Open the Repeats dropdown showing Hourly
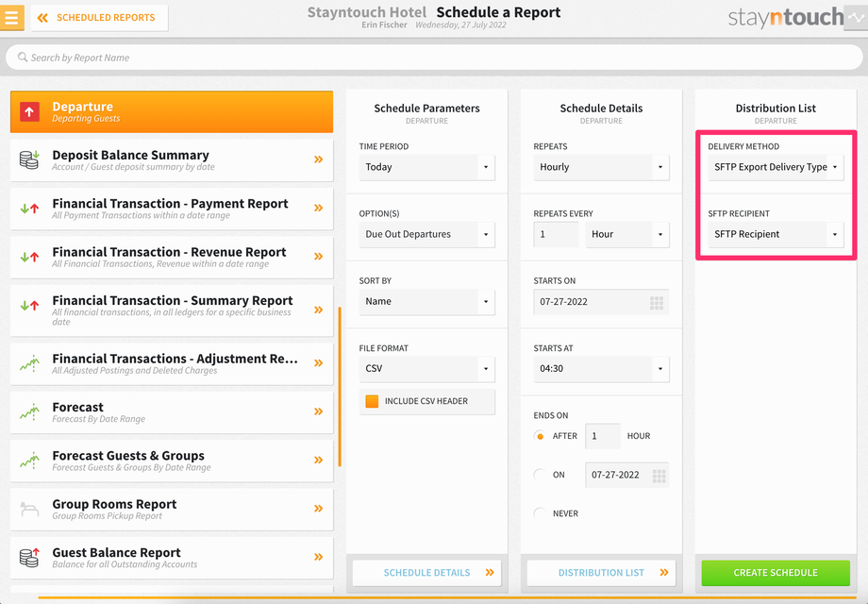 click(x=601, y=167)
